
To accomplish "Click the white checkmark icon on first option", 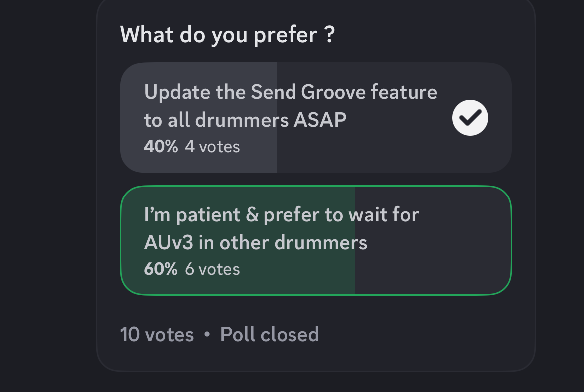I will (x=470, y=118).
